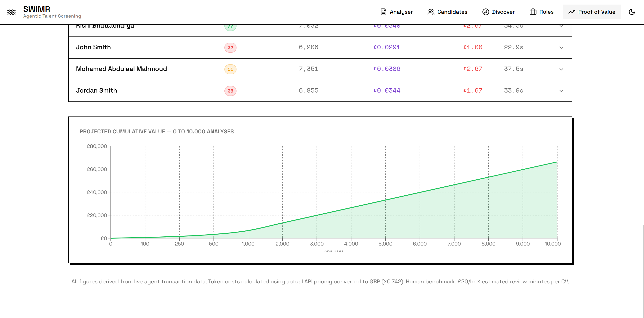Click the Analyser document icon
644x318 pixels.
tap(383, 12)
